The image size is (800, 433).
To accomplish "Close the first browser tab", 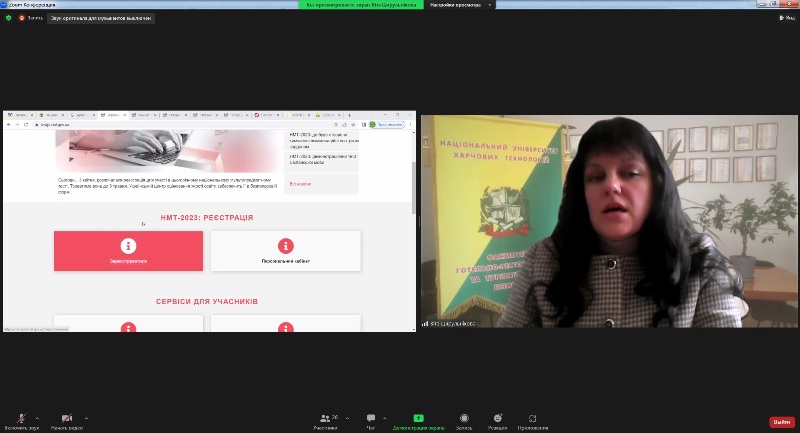I will tap(32, 115).
